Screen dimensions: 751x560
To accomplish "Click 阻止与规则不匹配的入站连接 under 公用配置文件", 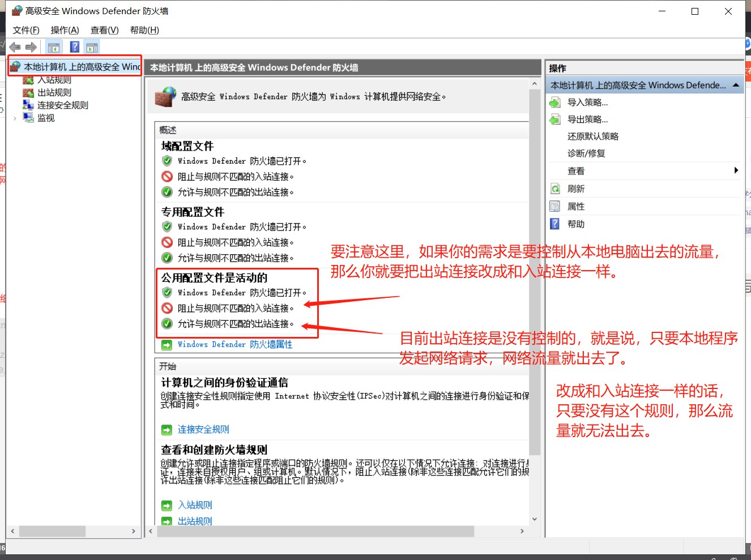I will [236, 308].
